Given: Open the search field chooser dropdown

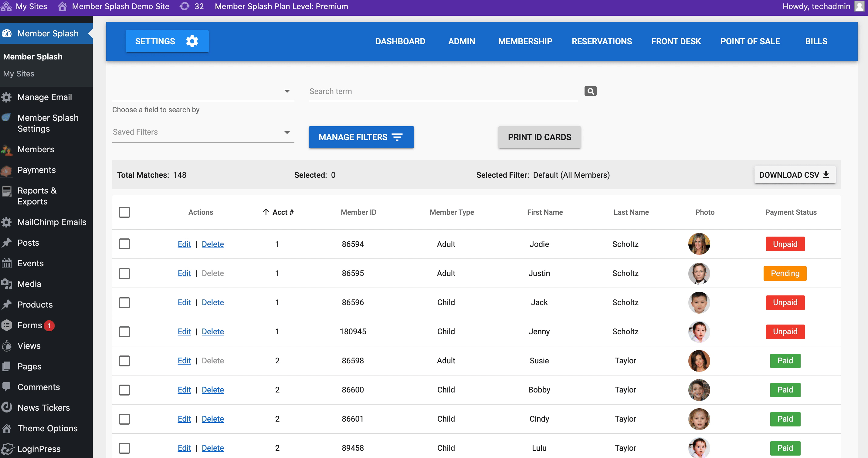Looking at the screenshot, I should click(x=203, y=91).
